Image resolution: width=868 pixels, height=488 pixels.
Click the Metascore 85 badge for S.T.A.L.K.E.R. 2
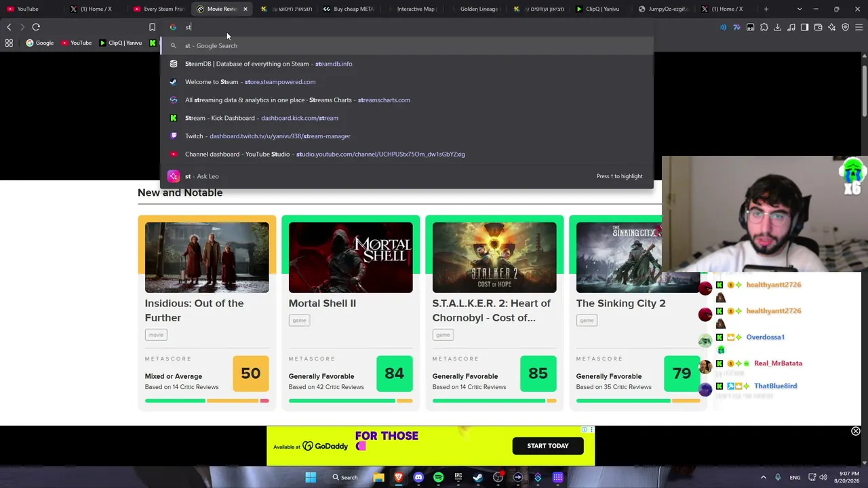(538, 373)
